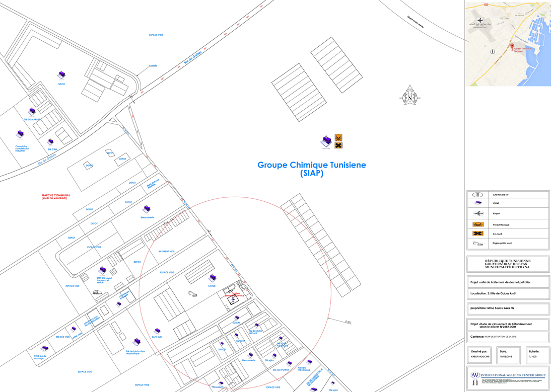The height and width of the screenshot is (392, 551).
Task: Open the location inset map thumbnail
Action: [x=508, y=44]
